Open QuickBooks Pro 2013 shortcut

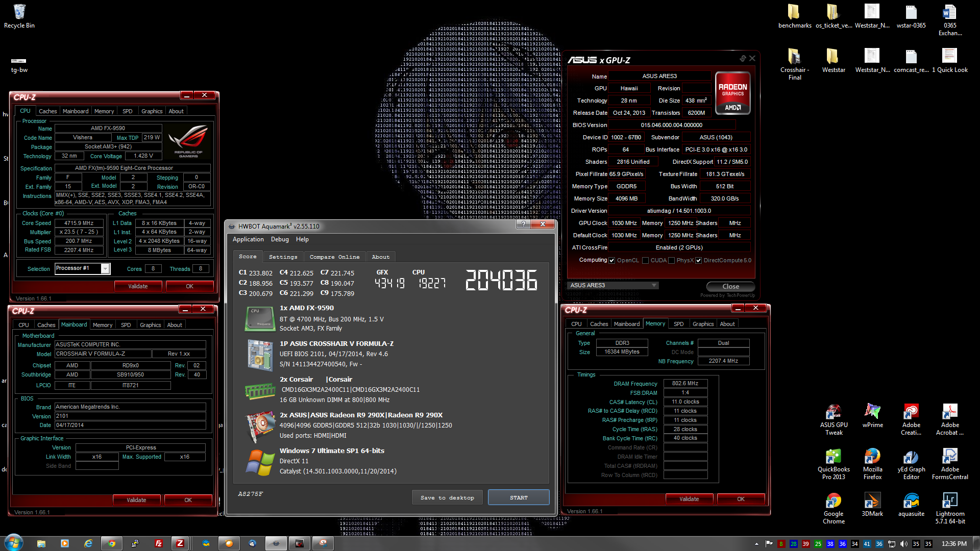[834, 464]
